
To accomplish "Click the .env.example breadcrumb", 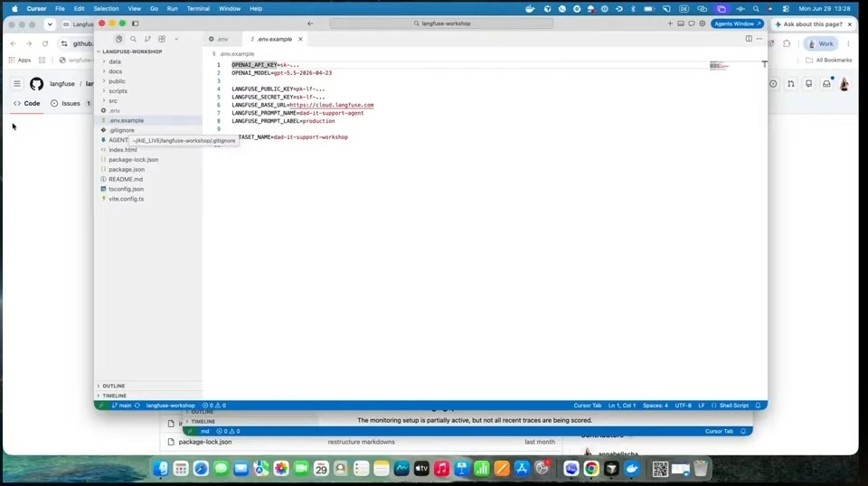I will (236, 54).
